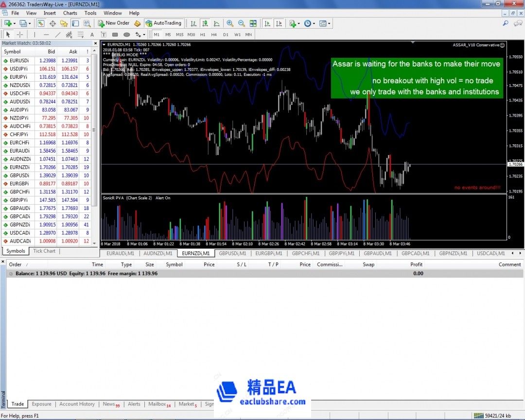Screen dimensions: 525x420
Task: Open the MetaEditor yellow book icon
Action: (137, 23)
